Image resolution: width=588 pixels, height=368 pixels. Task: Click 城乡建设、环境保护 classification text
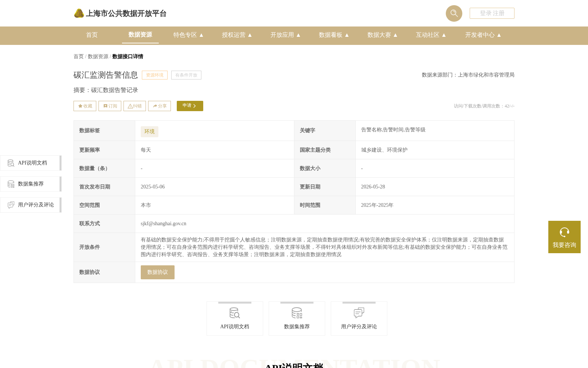point(384,150)
